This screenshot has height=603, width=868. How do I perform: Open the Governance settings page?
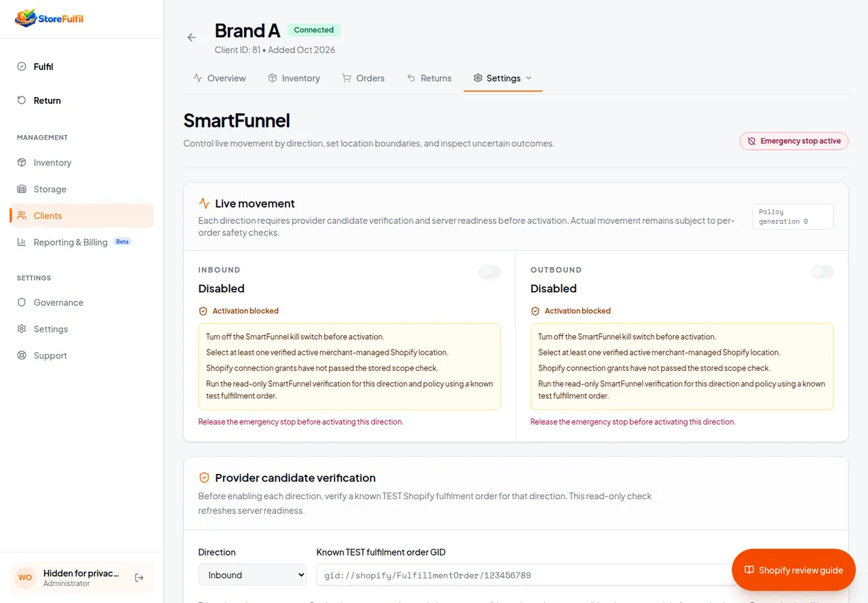[x=81, y=303]
